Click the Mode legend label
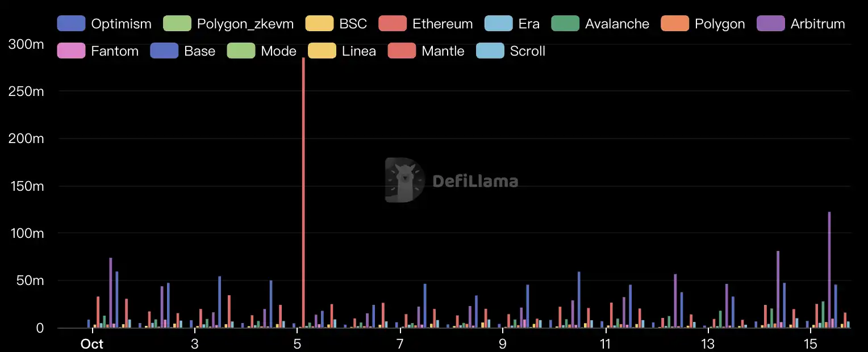This screenshot has width=868, height=352. coord(278,51)
